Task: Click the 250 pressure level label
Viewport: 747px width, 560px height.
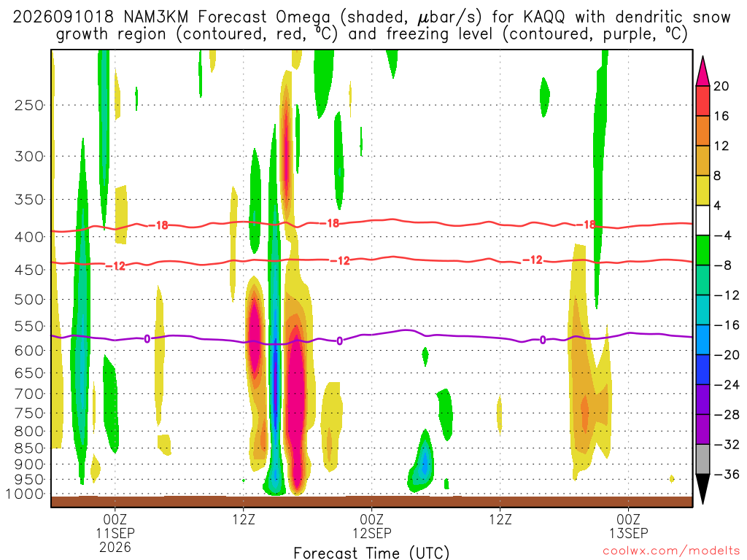Action: point(29,105)
